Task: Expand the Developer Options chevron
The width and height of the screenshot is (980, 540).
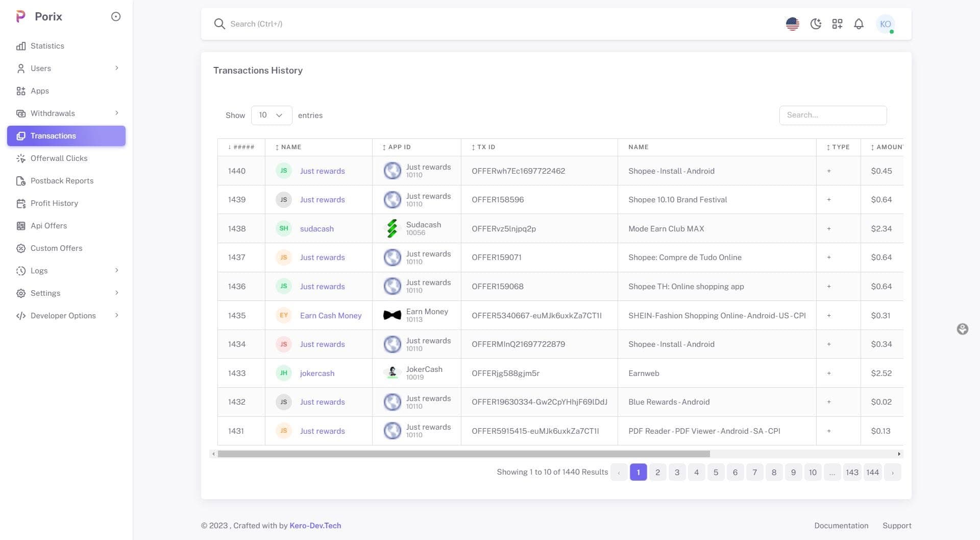Action: click(x=117, y=315)
